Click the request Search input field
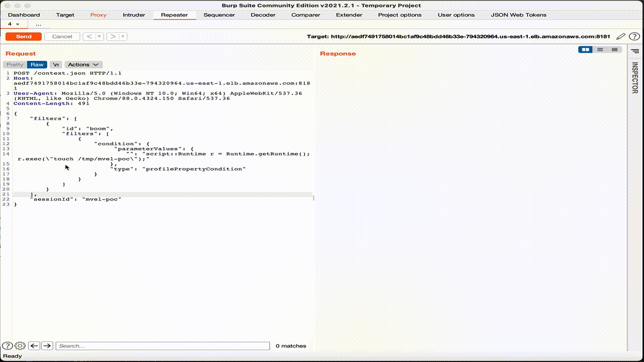Image resolution: width=644 pixels, height=362 pixels. tap(163, 346)
